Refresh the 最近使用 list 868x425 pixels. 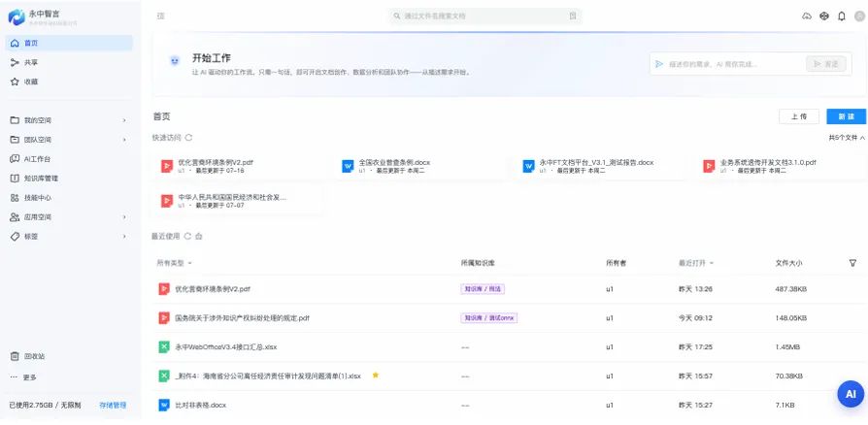(187, 237)
